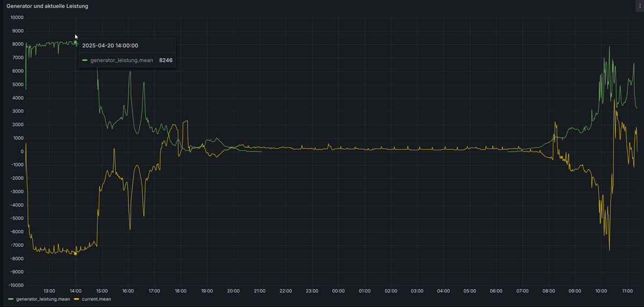This screenshot has height=307, width=644.
Task: Click the 13:00 time axis label
Action: tap(49, 291)
